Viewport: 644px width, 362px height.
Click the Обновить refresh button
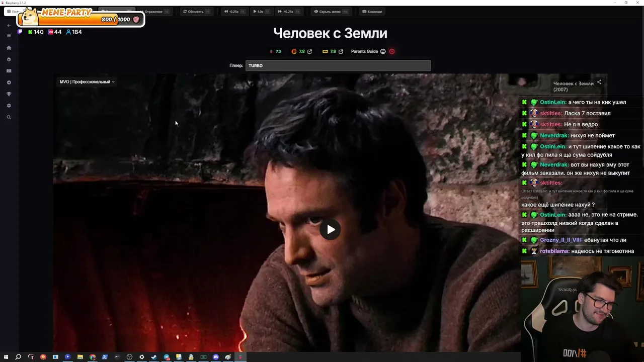pos(197,12)
